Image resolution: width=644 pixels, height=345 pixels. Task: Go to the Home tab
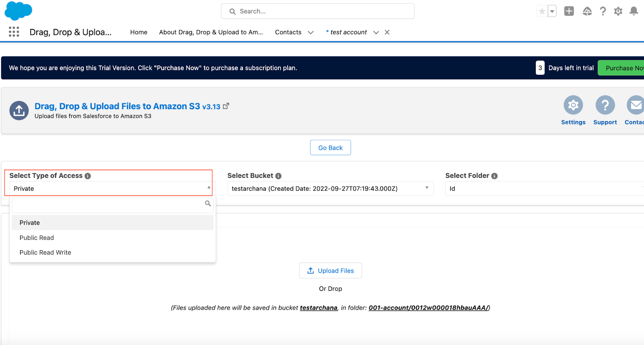[x=138, y=32]
